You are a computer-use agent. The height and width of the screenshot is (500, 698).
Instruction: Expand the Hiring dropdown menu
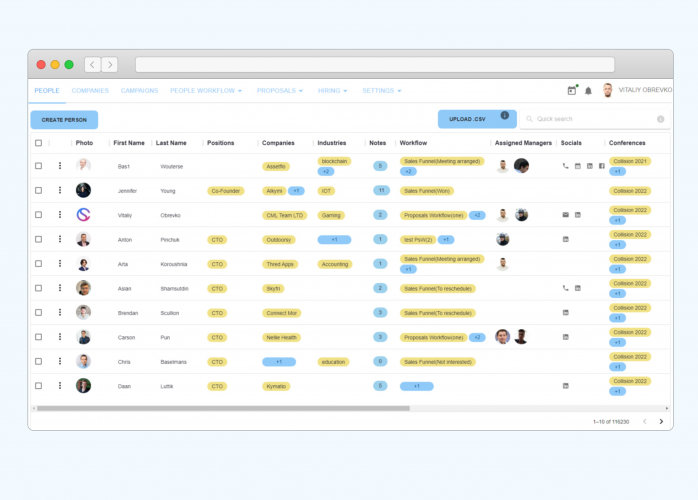[332, 91]
